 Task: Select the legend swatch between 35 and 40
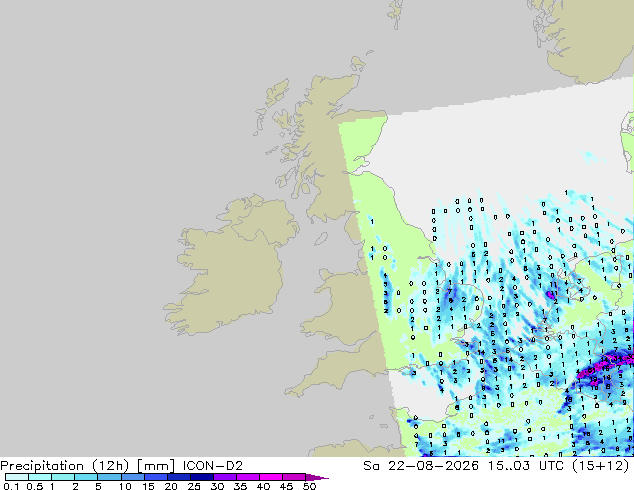click(x=247, y=477)
